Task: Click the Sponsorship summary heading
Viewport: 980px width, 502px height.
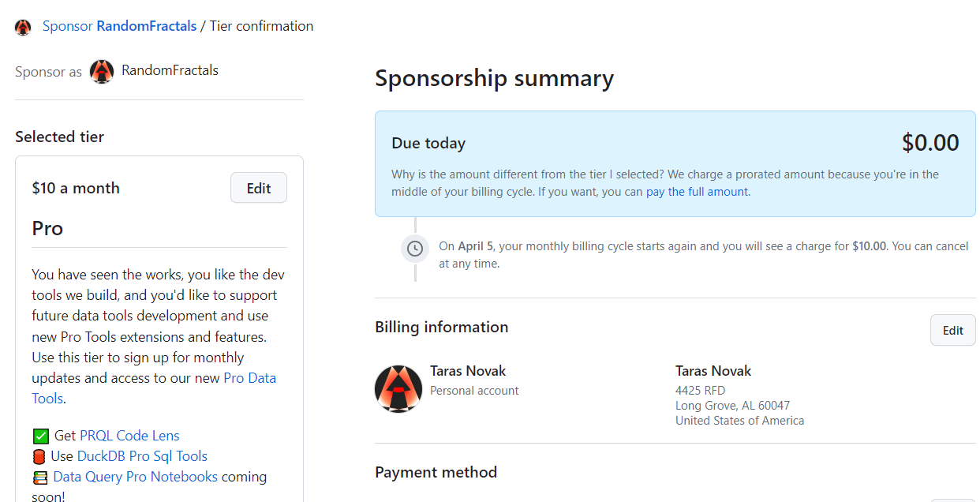Action: [x=494, y=78]
